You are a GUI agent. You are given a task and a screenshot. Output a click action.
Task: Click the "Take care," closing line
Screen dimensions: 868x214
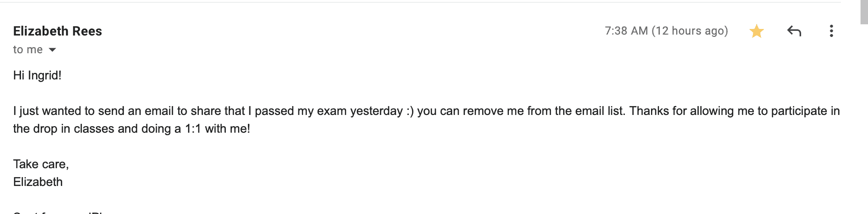point(41,164)
